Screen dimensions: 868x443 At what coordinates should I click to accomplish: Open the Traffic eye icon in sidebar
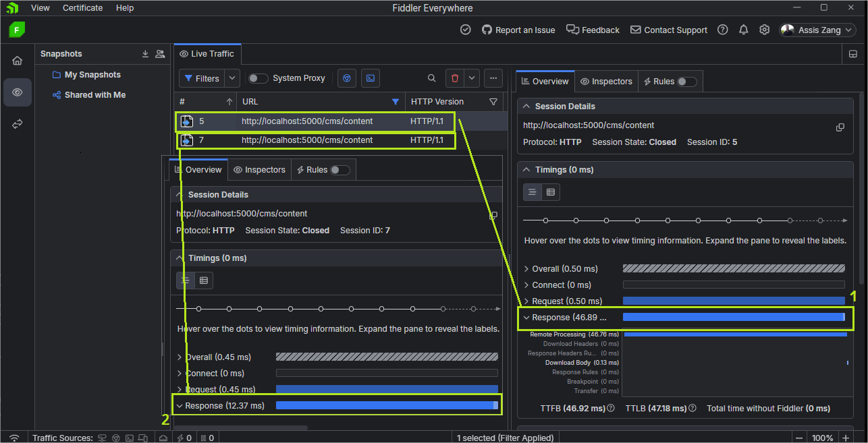(18, 92)
